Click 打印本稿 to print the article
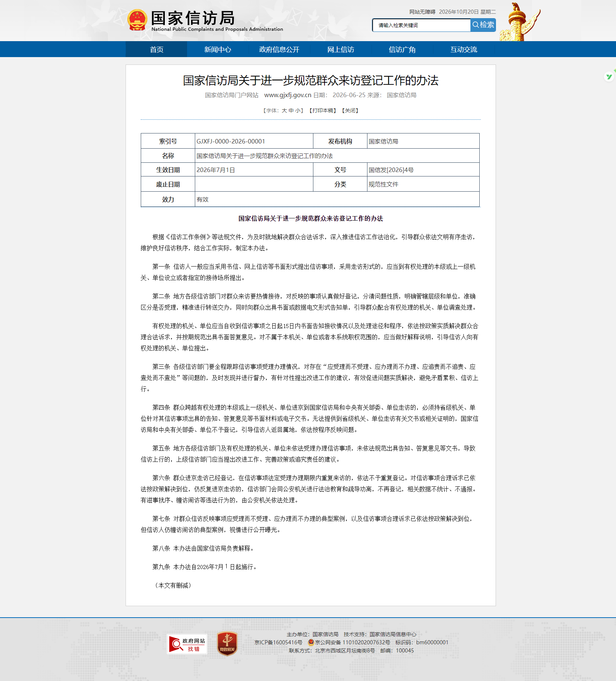616x681 pixels. click(x=323, y=110)
